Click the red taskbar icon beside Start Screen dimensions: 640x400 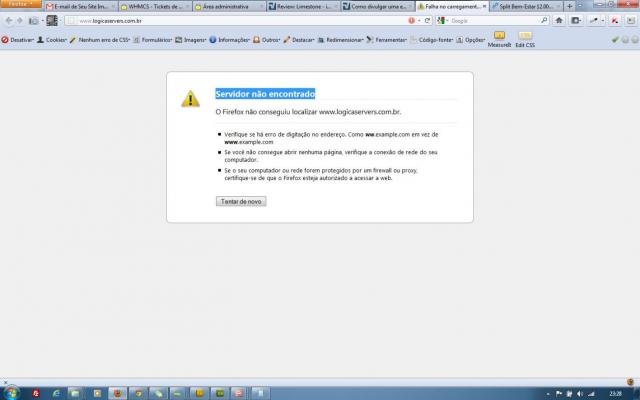tap(36, 393)
